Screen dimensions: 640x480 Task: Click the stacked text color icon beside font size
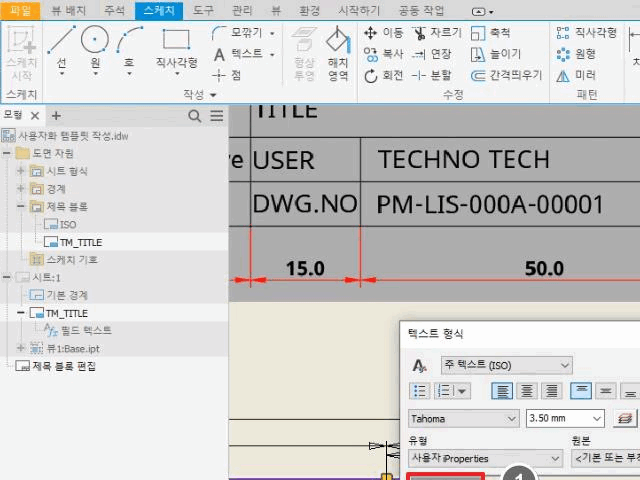coord(624,419)
